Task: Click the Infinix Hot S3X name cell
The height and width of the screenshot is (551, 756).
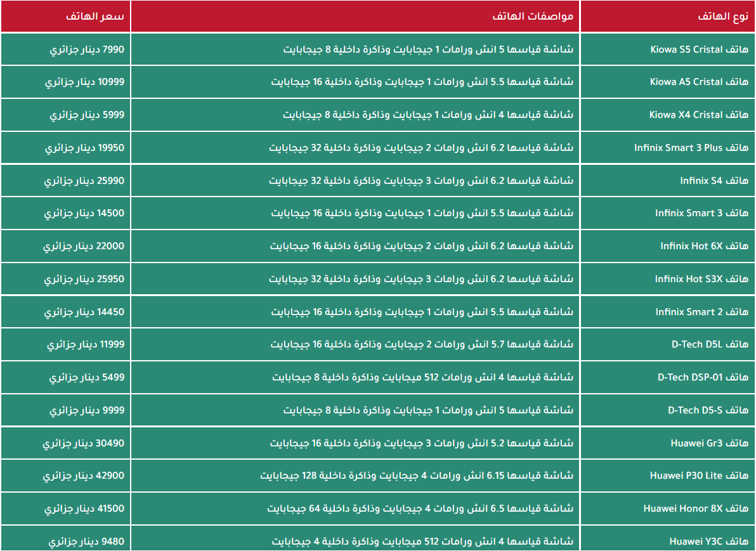Action: click(668, 278)
